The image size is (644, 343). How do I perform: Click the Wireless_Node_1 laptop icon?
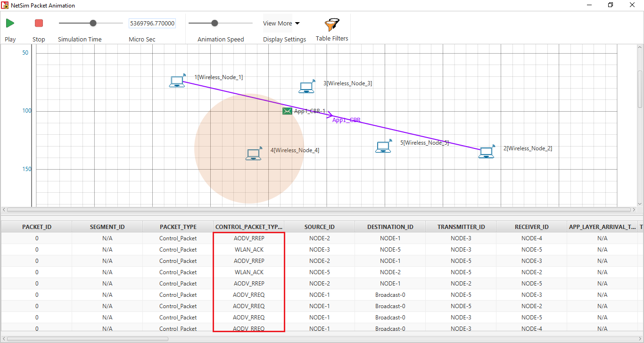[177, 82]
